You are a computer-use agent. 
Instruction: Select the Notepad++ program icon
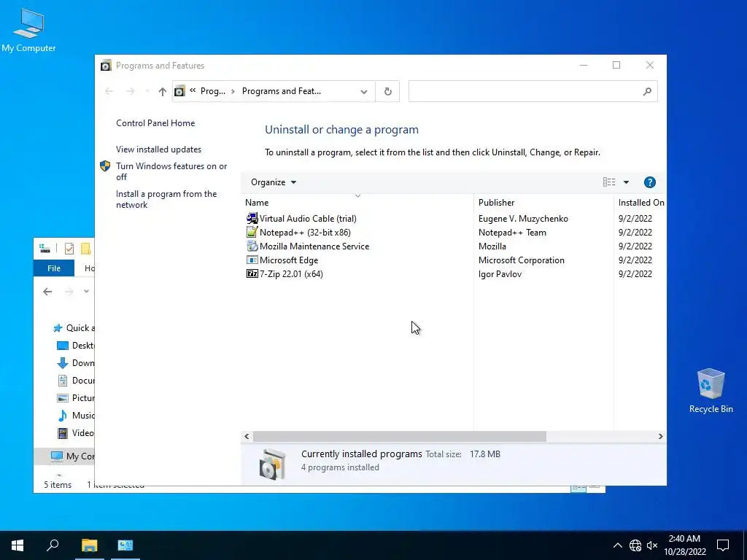coord(252,233)
